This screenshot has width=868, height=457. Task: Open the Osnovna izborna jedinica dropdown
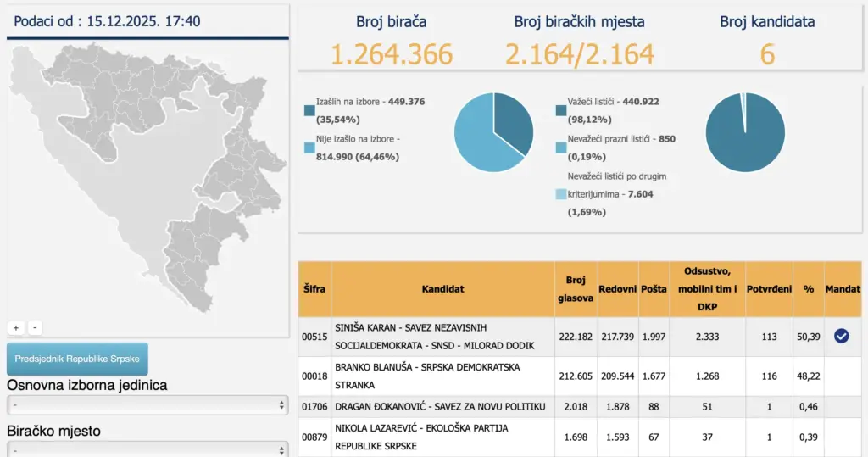click(147, 405)
